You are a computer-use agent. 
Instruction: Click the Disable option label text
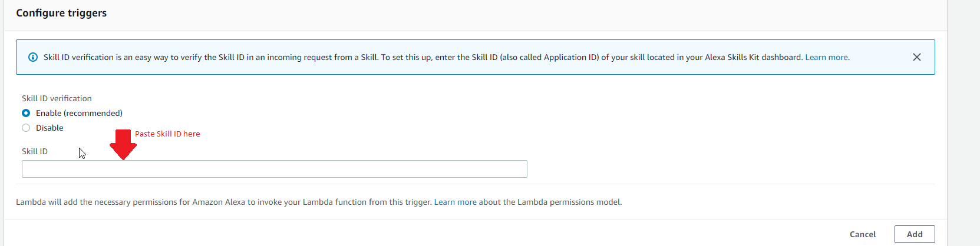click(50, 128)
